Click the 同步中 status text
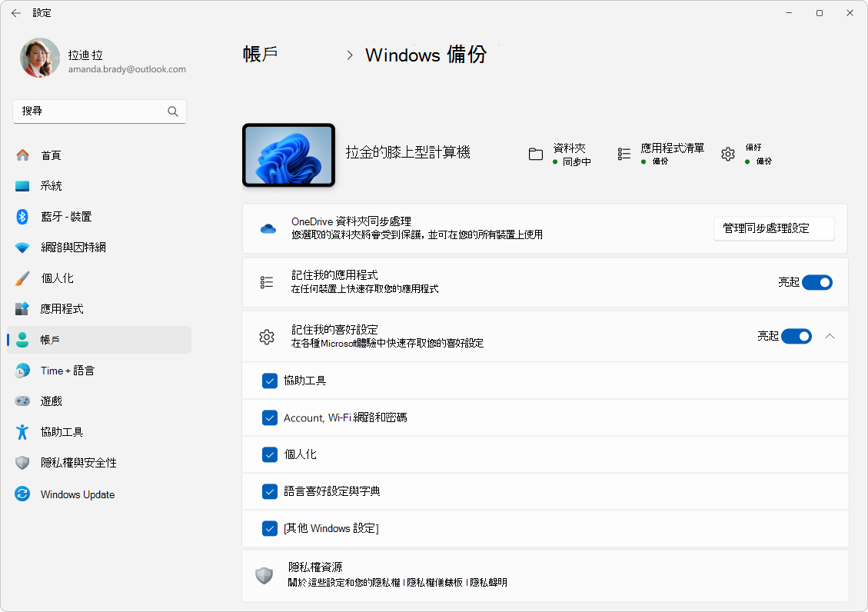The image size is (868, 612). point(577,161)
